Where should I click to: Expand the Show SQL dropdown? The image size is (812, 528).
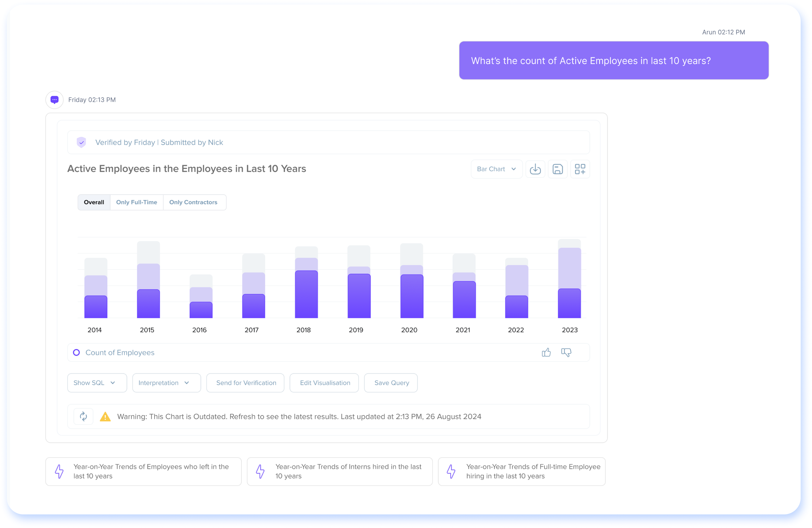97,383
